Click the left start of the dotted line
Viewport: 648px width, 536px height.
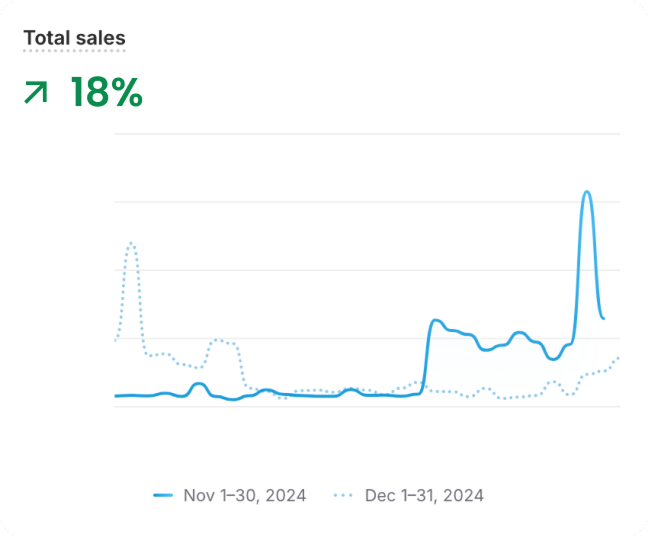tap(116, 340)
